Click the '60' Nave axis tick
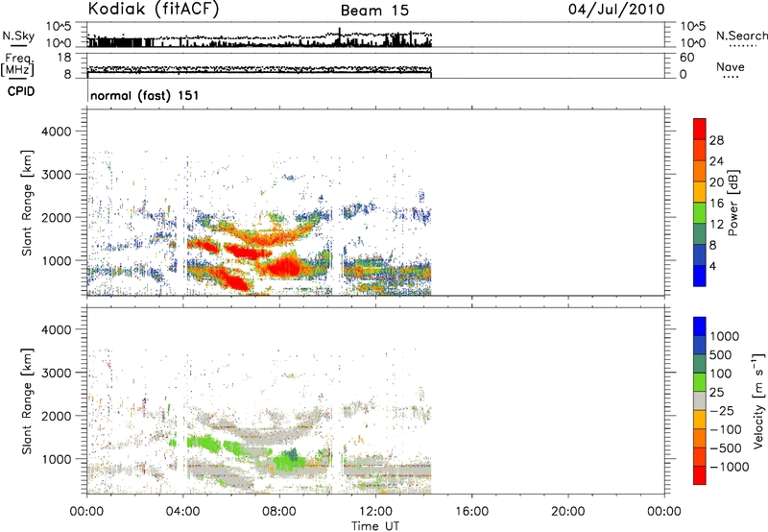 [x=686, y=58]
